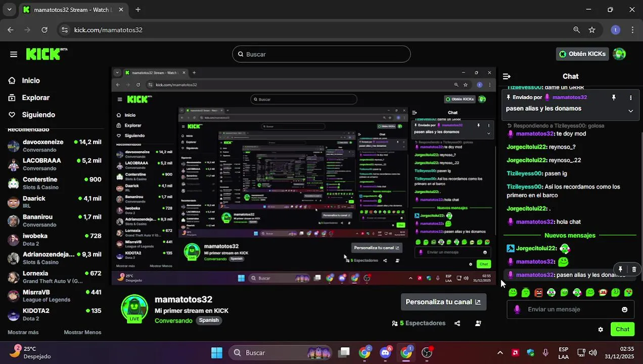Focus the Enviar un mensaje input
Screen dimensions: 643x364
pyautogui.click(x=570, y=309)
